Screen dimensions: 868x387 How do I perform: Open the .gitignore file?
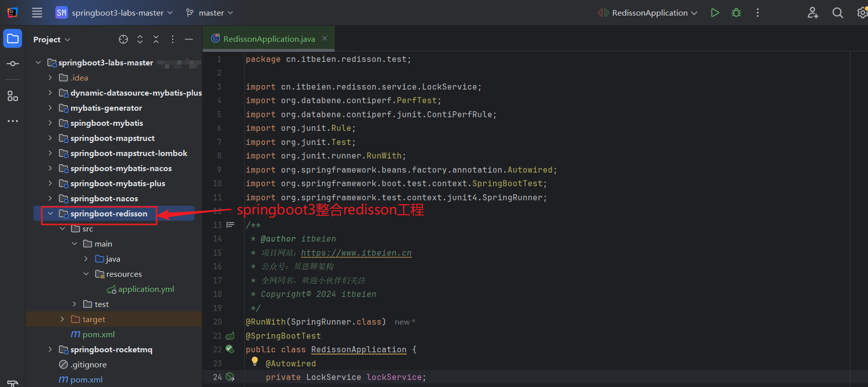pyautogui.click(x=88, y=364)
